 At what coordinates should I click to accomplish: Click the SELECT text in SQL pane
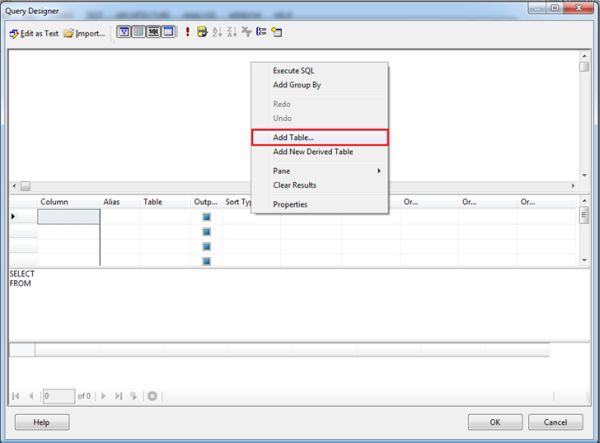[22, 274]
